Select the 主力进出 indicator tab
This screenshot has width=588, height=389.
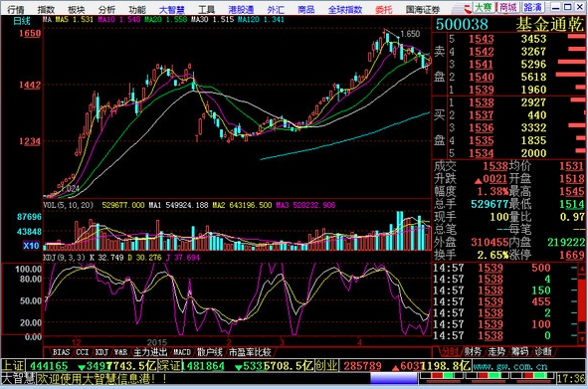(150, 352)
